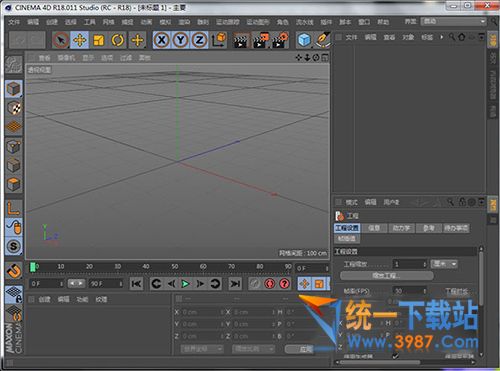The height and width of the screenshot is (371, 500).
Task: Step forward one frame
Action: (x=200, y=284)
